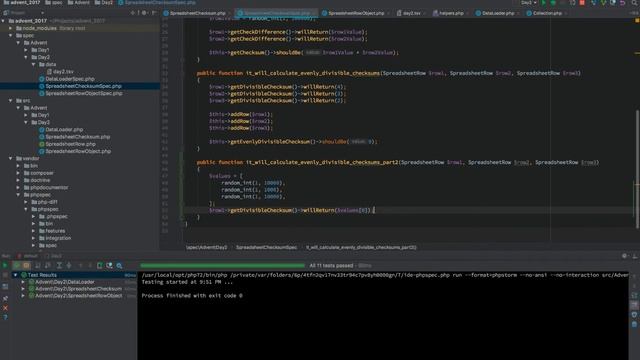The height and width of the screenshot is (360, 640).
Task: Open Run panel settings gear icon
Action: [624, 256]
